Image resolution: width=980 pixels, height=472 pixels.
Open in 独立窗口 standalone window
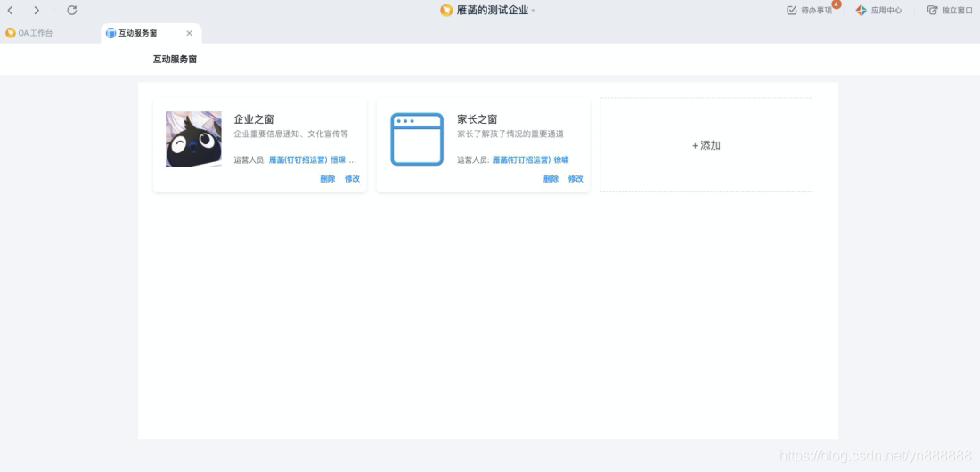957,10
